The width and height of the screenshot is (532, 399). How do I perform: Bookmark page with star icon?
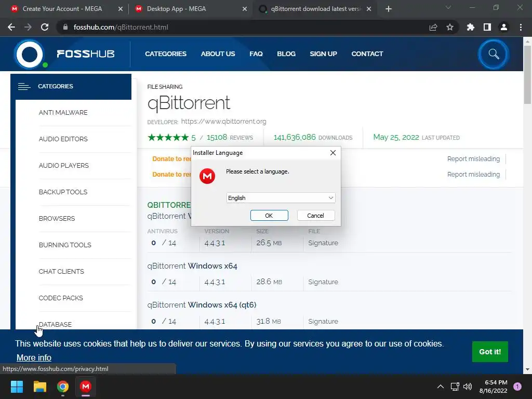(450, 27)
